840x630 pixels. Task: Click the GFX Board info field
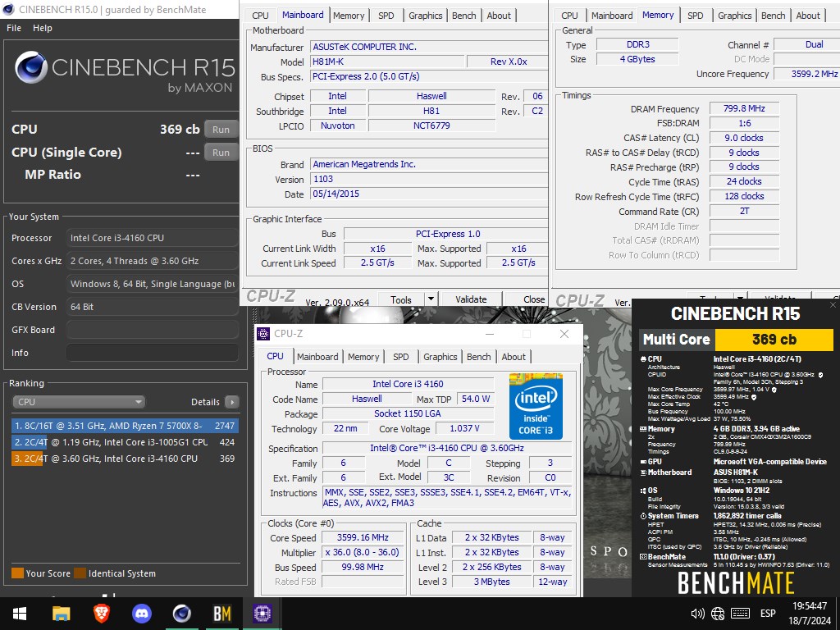[152, 330]
